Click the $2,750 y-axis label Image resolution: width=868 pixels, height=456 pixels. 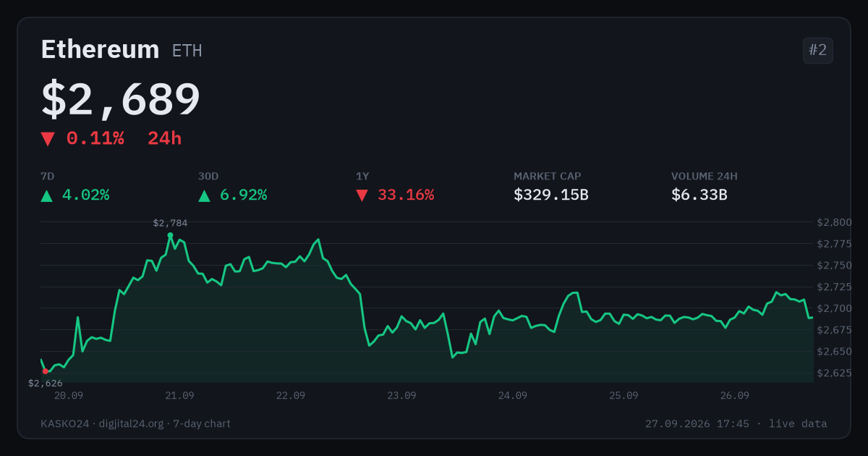coord(834,266)
